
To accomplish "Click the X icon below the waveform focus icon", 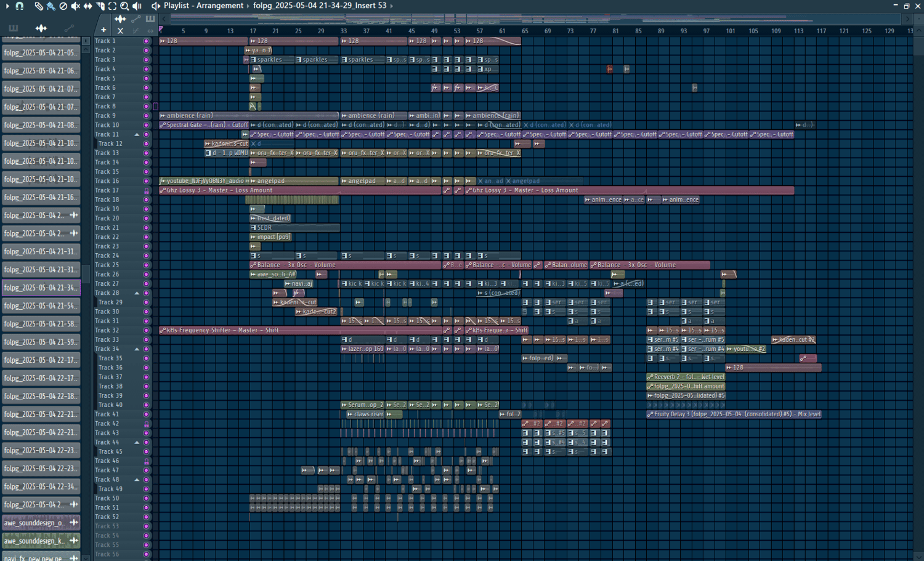I will pos(120,30).
